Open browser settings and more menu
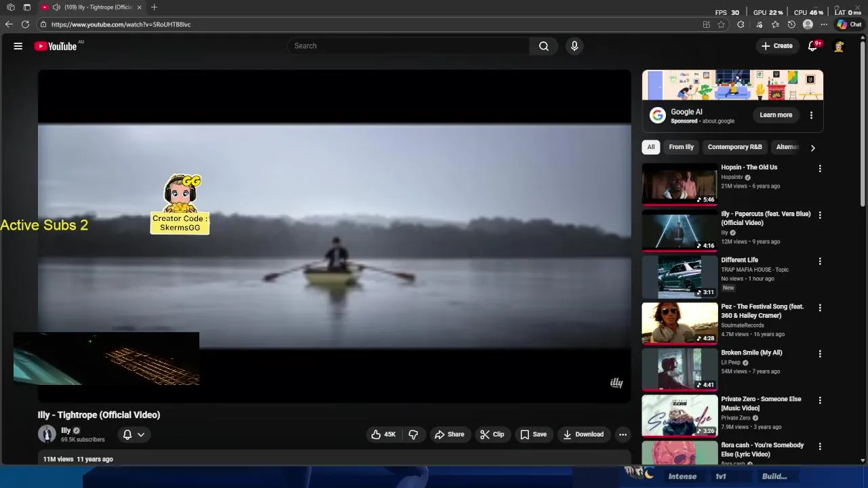Image resolution: width=868 pixels, height=488 pixels. point(824,24)
